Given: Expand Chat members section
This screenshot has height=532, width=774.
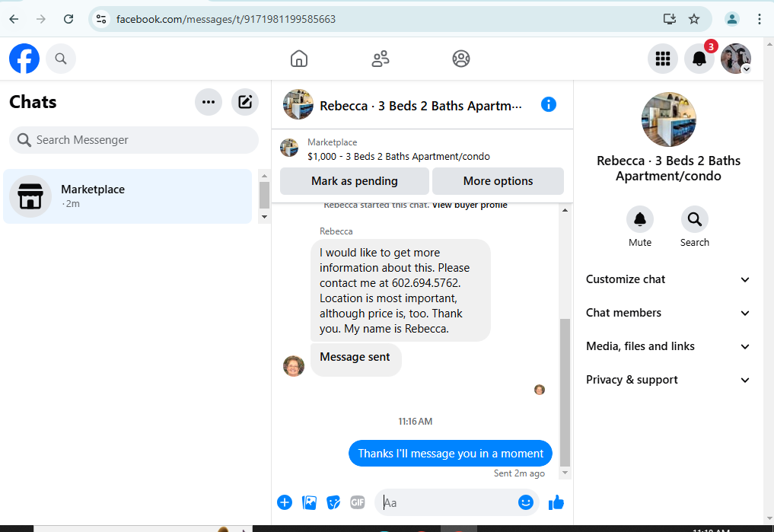Looking at the screenshot, I should [x=668, y=313].
